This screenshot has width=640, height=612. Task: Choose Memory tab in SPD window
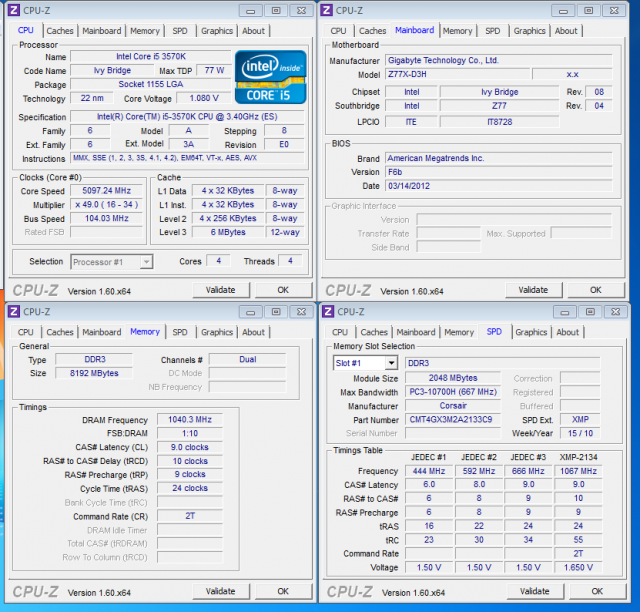pyautogui.click(x=459, y=332)
